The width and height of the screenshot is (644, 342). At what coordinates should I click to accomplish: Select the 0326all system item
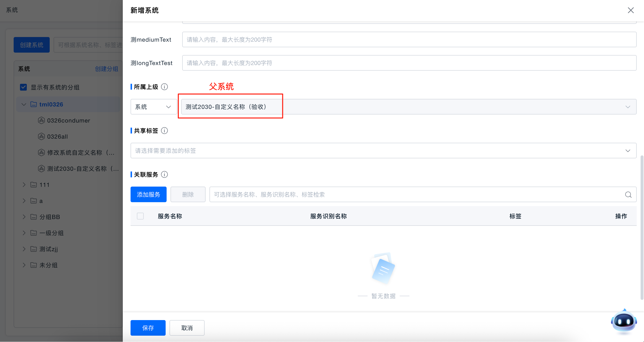(x=57, y=136)
